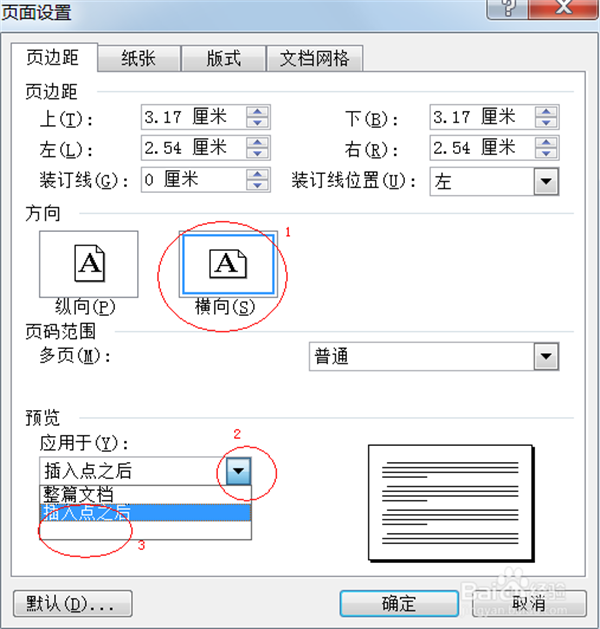The height and width of the screenshot is (629, 600).
Task: Click the 默认(D)... button
Action: point(73,603)
